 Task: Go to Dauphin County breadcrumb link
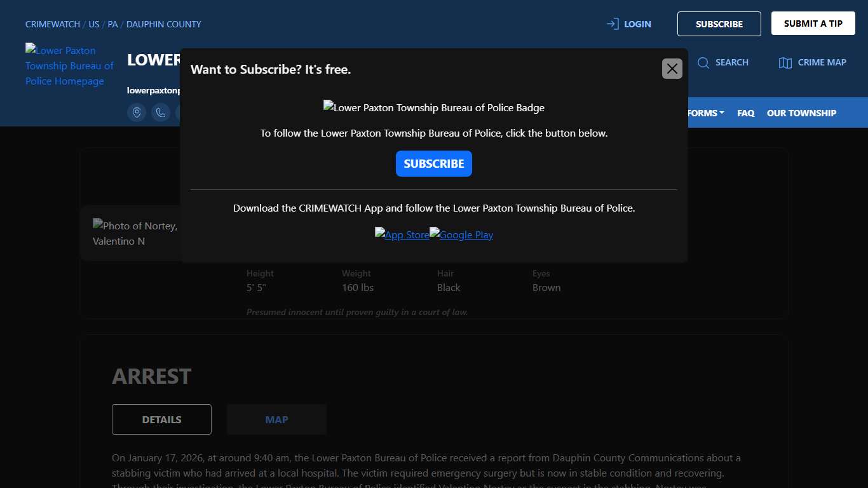tap(164, 24)
